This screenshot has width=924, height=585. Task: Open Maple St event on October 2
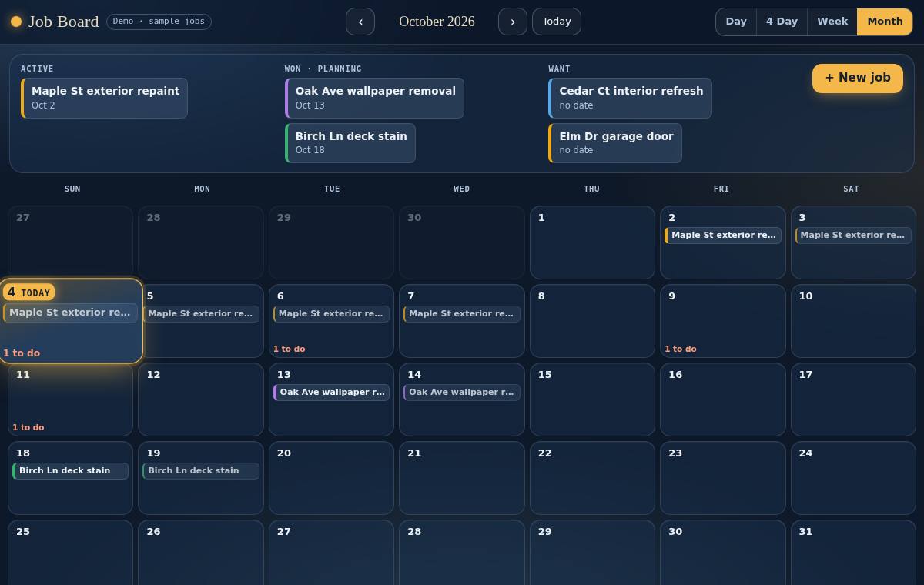pyautogui.click(x=723, y=236)
